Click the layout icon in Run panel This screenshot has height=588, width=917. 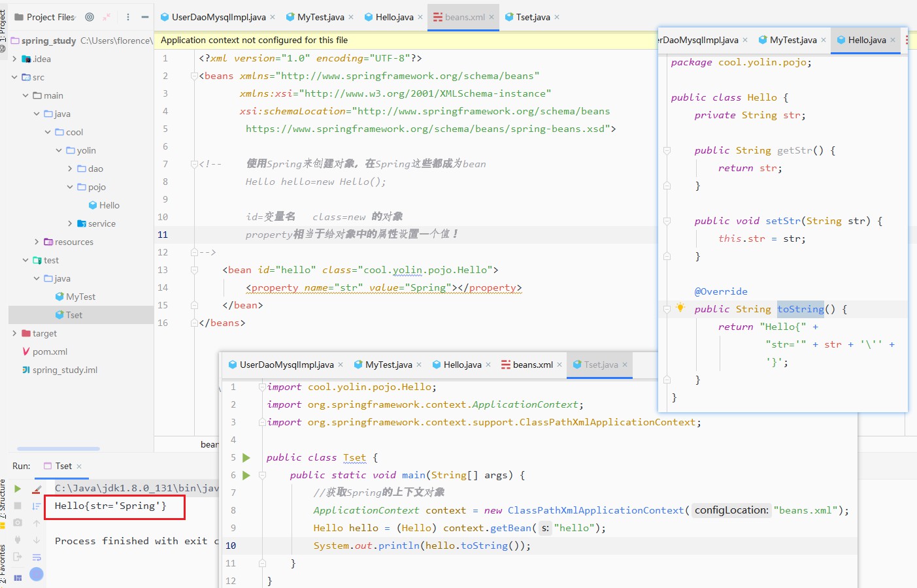pyautogui.click(x=18, y=578)
